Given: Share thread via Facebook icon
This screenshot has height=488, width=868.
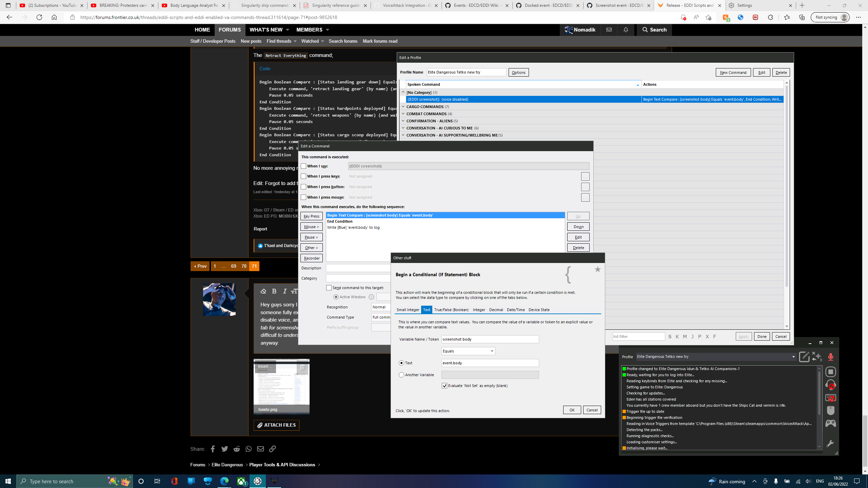Looking at the screenshot, I should (213, 449).
